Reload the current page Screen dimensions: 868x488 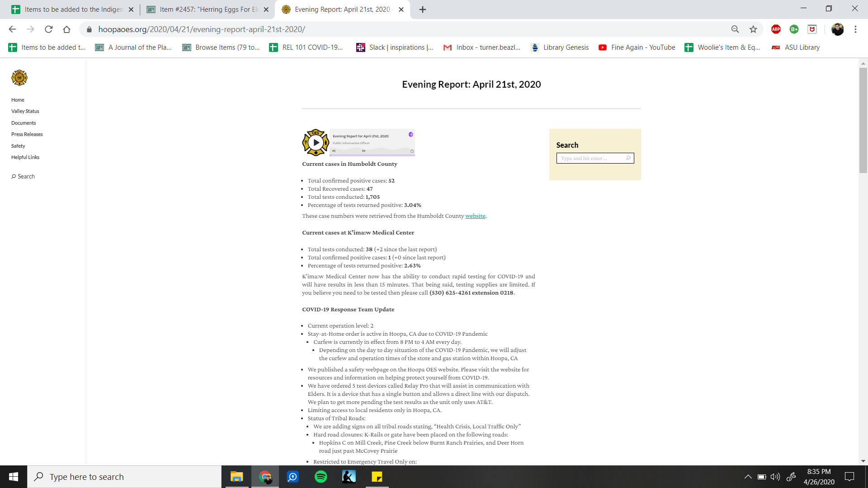[49, 29]
